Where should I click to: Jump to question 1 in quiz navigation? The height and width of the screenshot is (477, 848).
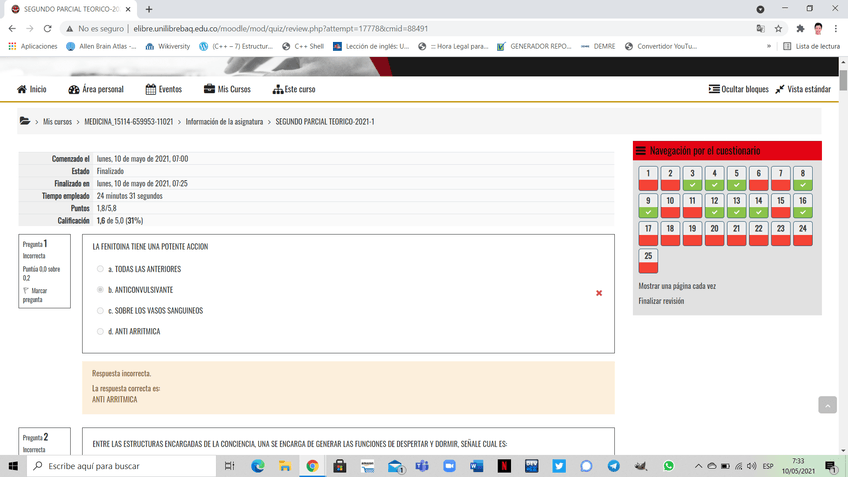(x=648, y=178)
